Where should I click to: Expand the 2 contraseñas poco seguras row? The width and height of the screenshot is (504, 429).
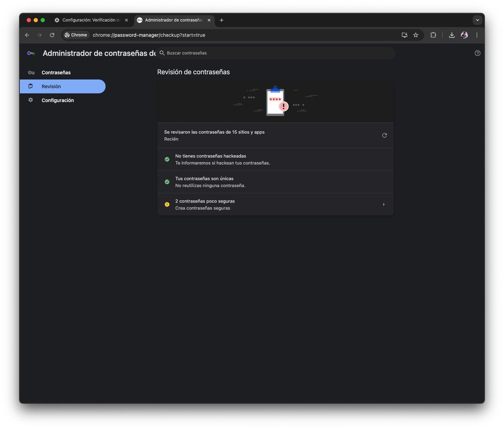click(384, 204)
